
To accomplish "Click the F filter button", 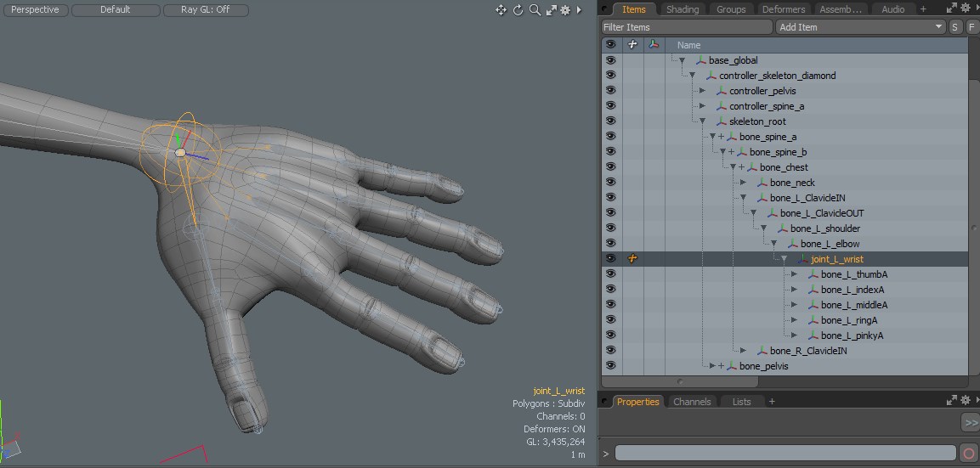I will click(972, 27).
